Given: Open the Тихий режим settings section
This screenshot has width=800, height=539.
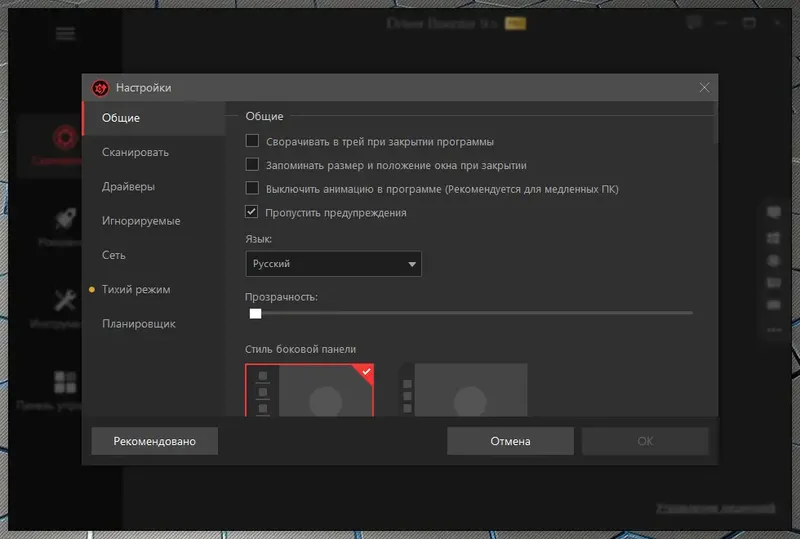Looking at the screenshot, I should tap(136, 289).
